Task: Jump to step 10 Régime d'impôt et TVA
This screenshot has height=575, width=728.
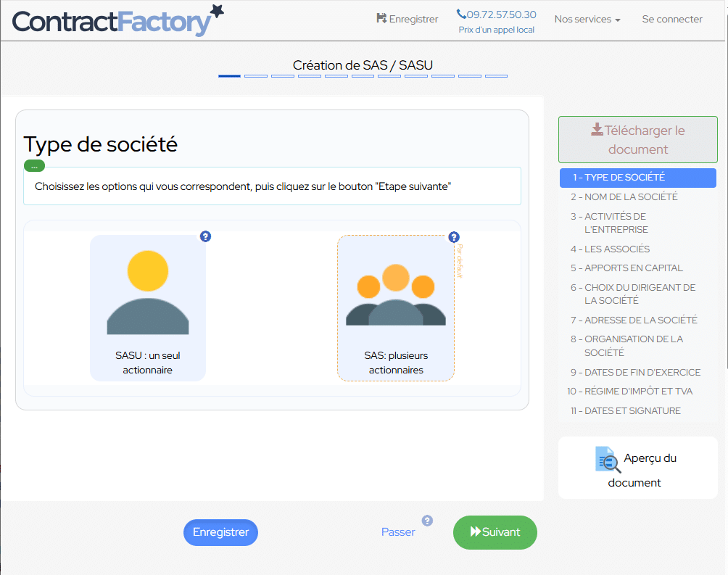Action: [x=629, y=391]
